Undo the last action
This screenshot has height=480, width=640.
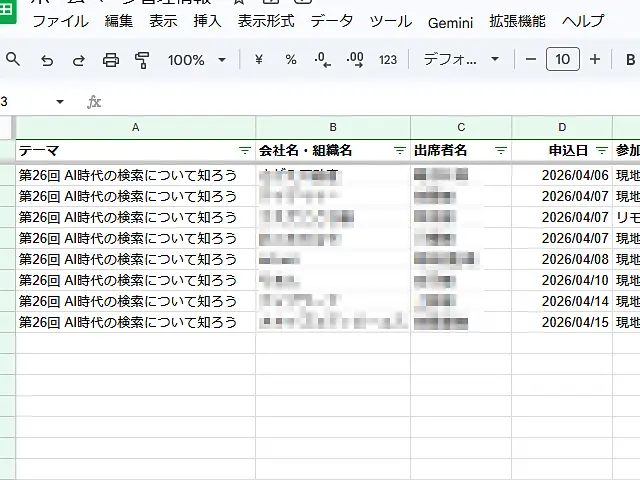(x=47, y=60)
